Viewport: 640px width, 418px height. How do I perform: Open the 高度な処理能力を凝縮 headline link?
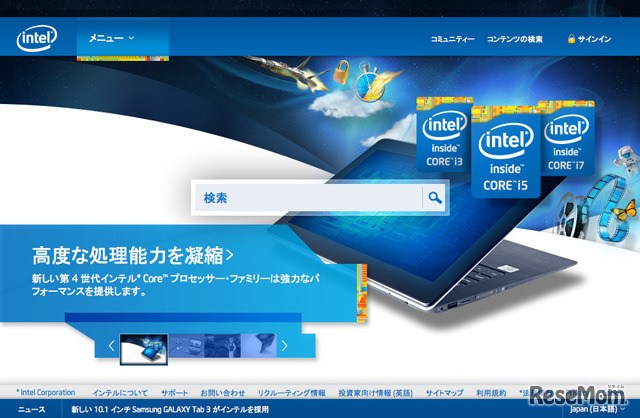[x=133, y=256]
